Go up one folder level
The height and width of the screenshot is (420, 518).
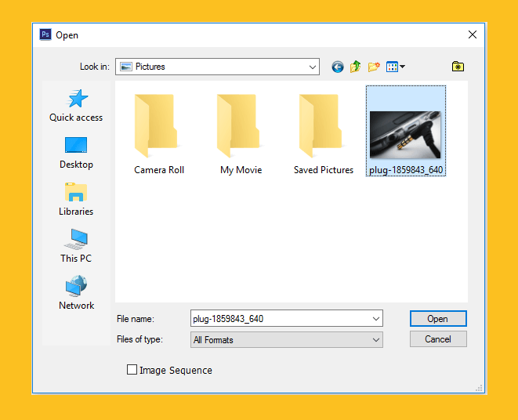tap(356, 67)
